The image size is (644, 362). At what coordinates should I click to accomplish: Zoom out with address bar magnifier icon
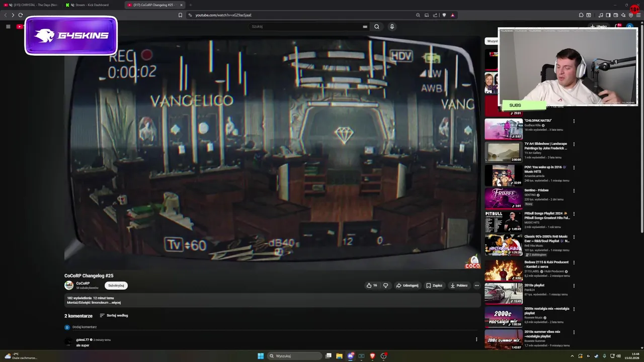418,15
